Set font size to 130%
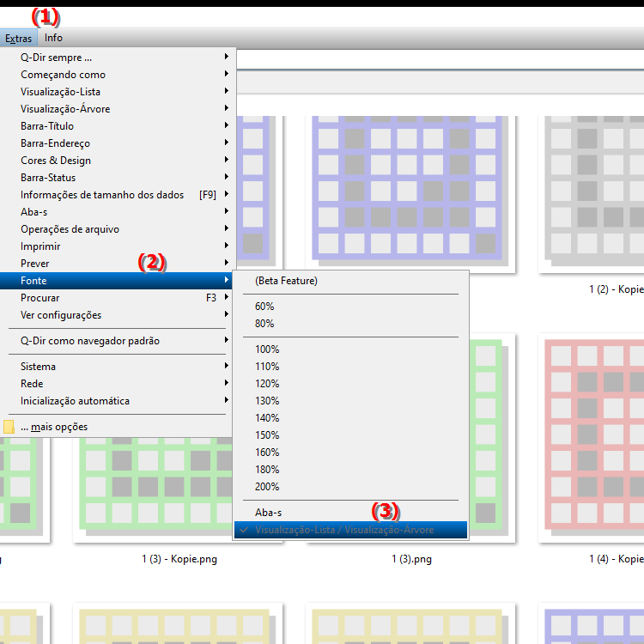The height and width of the screenshot is (644, 644). coord(350,401)
